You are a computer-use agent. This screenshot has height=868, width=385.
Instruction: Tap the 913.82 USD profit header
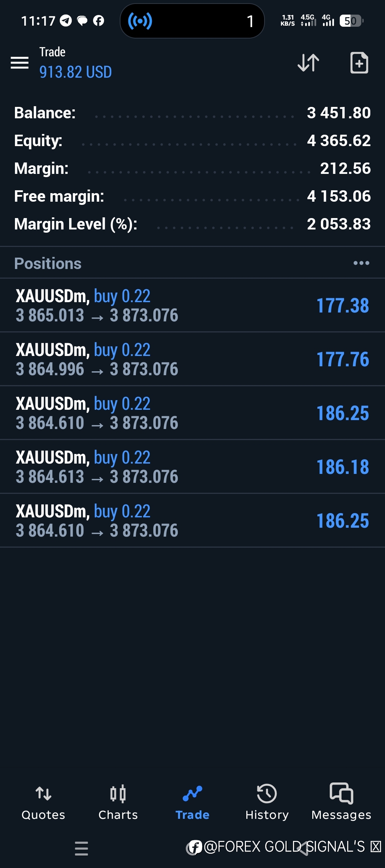tap(76, 72)
